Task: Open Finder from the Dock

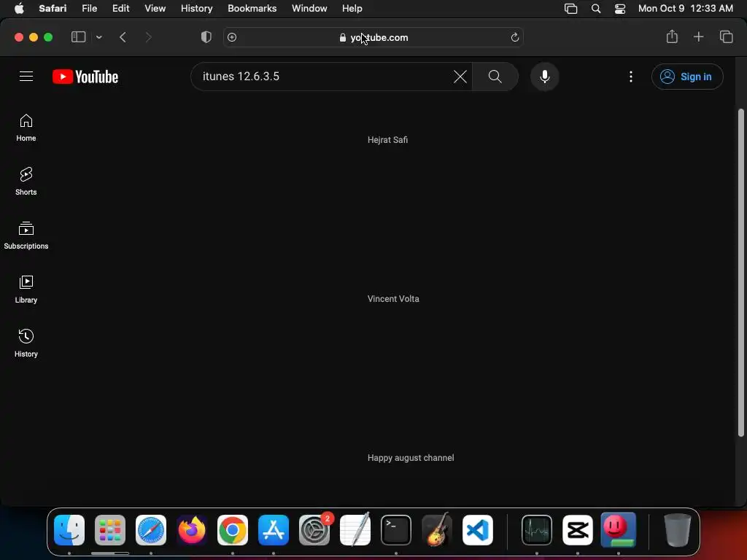Action: [69, 530]
